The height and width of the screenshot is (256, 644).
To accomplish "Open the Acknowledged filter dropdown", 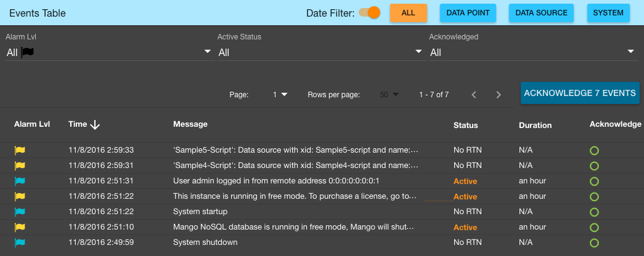I will click(x=534, y=52).
